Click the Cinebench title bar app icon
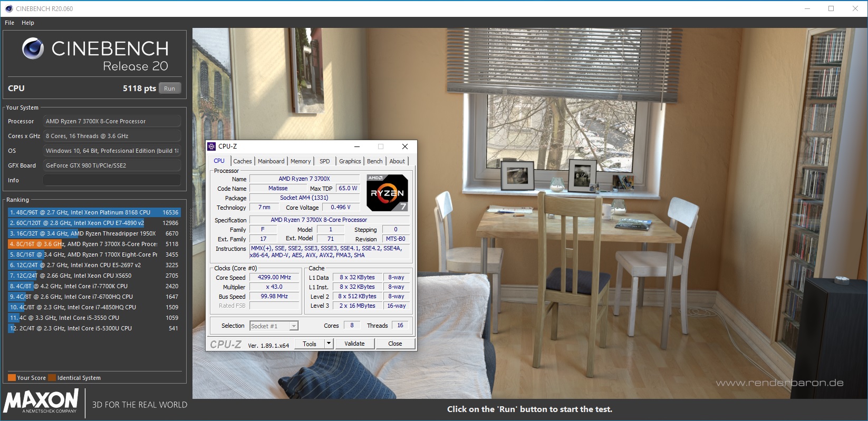Viewport: 868px width, 421px height. click(8, 8)
